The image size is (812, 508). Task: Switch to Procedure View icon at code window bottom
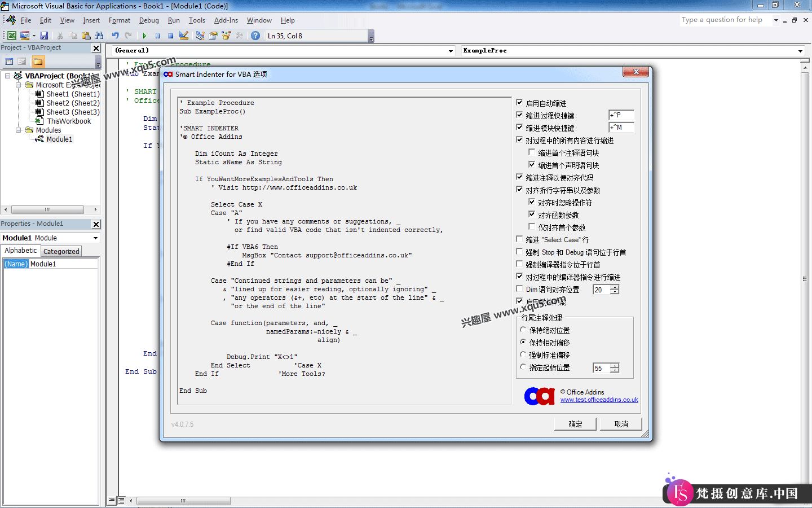click(112, 501)
